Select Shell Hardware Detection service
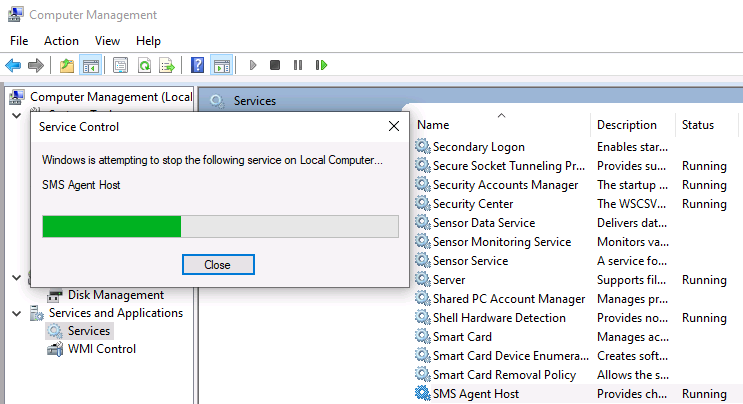The image size is (743, 404). click(x=499, y=318)
